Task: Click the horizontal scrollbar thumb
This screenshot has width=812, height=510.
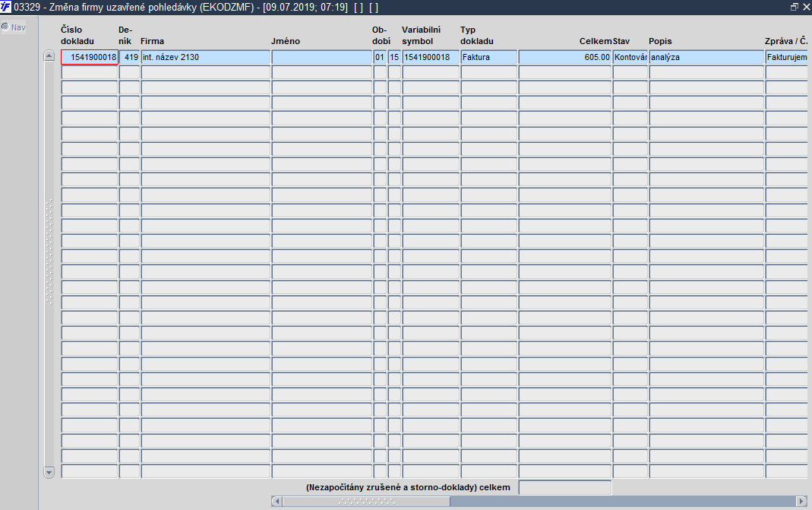Action: pos(366,501)
